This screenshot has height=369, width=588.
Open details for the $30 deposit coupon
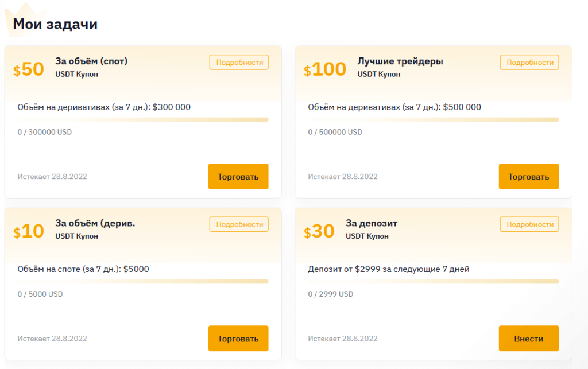click(x=529, y=224)
